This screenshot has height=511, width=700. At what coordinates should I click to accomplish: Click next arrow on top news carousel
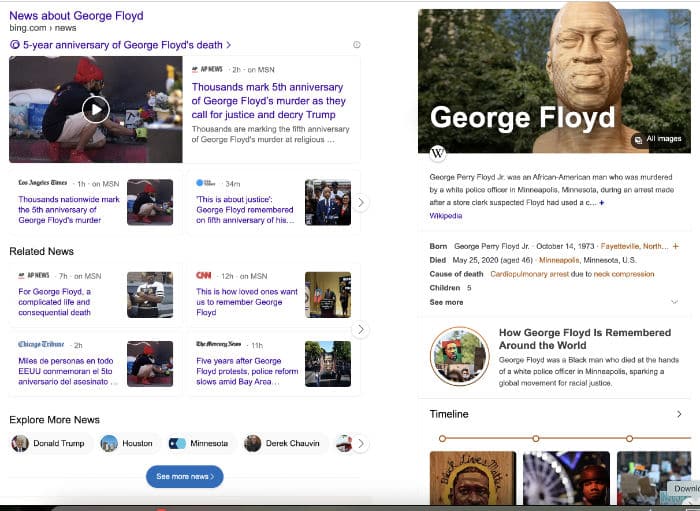[x=361, y=203]
